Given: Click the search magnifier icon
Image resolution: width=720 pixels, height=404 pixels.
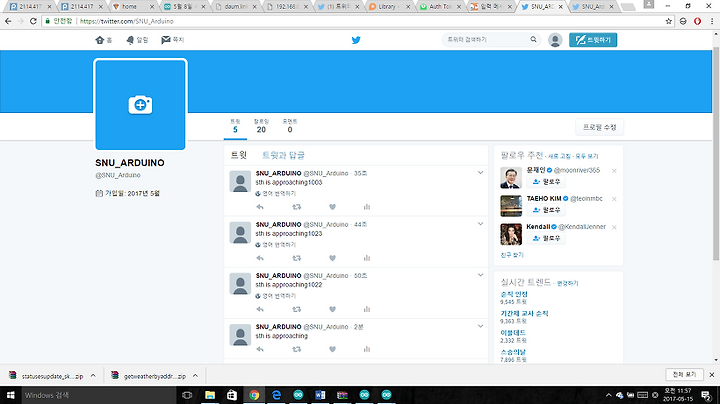Looking at the screenshot, I should click(x=534, y=39).
